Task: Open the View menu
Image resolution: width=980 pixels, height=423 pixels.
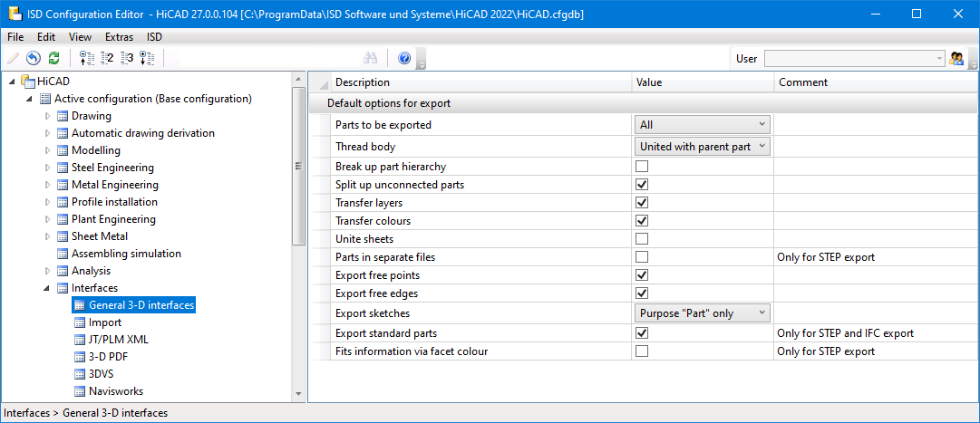Action: [80, 37]
